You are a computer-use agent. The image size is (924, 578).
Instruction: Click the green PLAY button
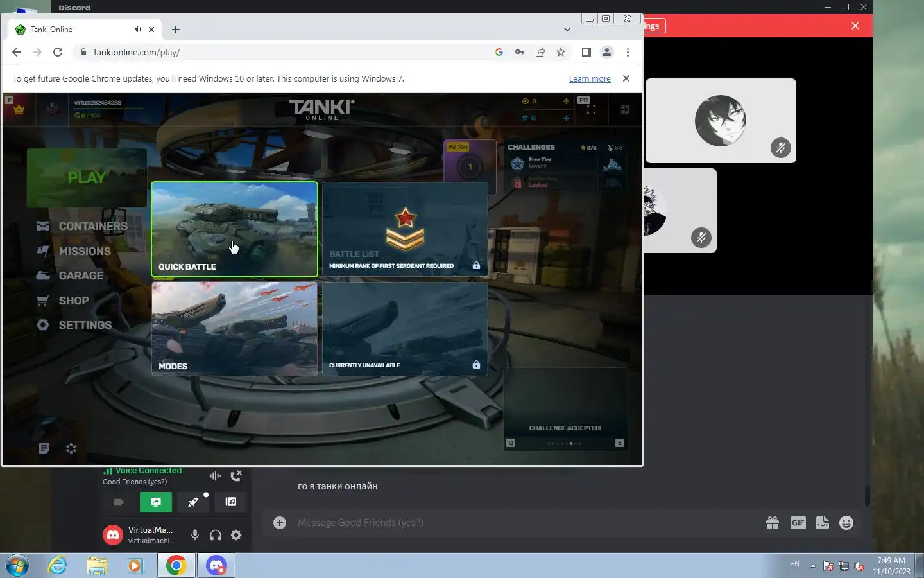pos(87,178)
